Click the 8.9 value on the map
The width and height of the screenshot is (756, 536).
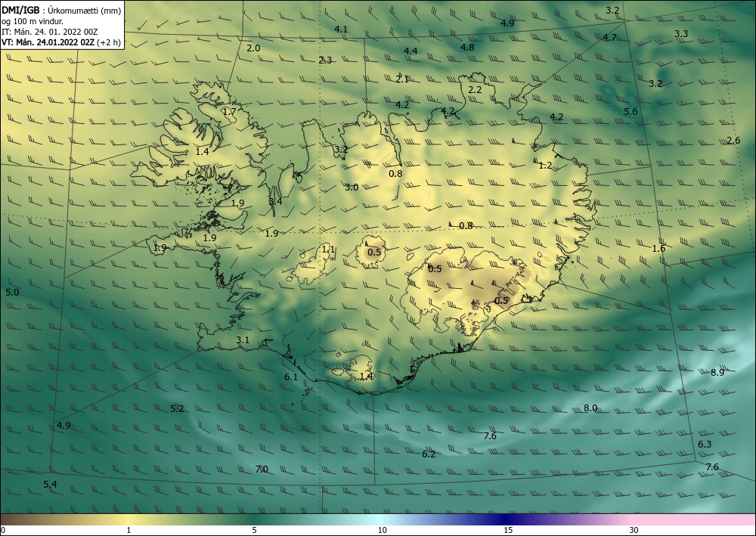coord(717,373)
